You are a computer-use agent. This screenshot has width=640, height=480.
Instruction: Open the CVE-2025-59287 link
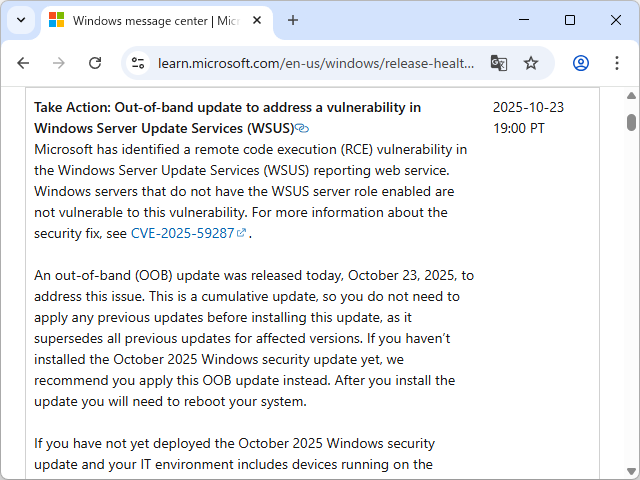tap(188, 233)
